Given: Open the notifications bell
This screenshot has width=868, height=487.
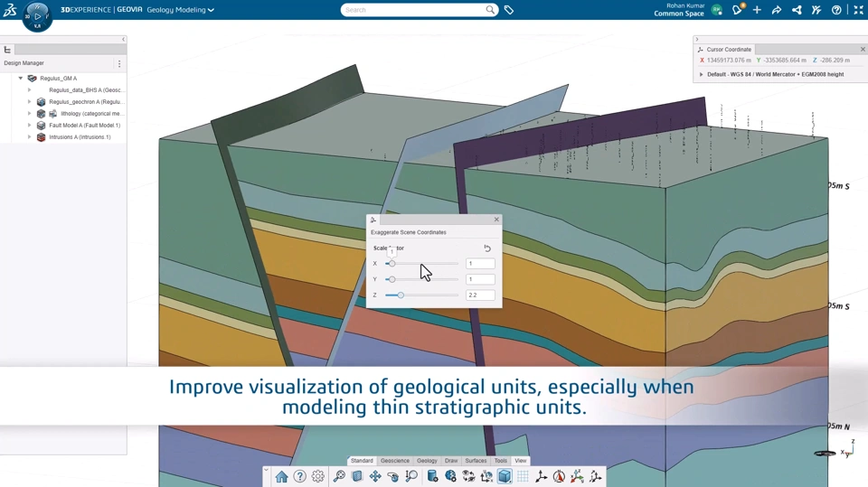Looking at the screenshot, I should pos(737,10).
